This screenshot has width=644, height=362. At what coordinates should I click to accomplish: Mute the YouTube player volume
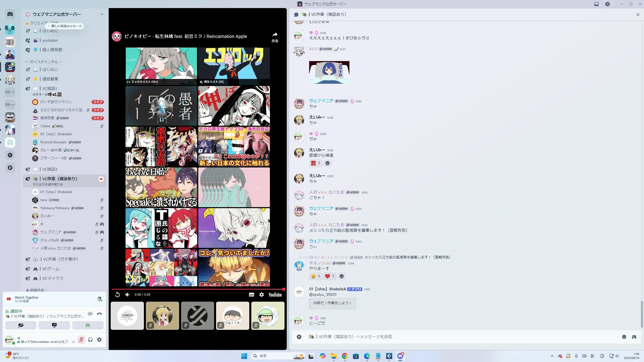(128, 295)
